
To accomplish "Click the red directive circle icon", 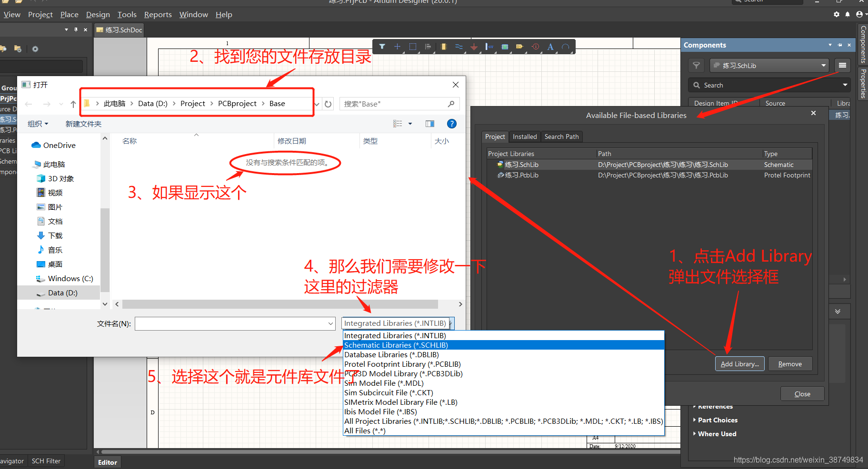I will (x=536, y=47).
